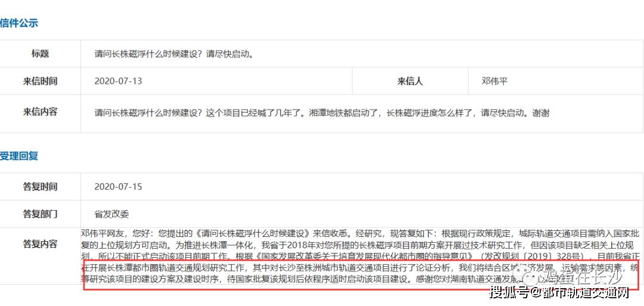
Task: Click the letter content text about 湘潭地铁
Action: (322, 112)
